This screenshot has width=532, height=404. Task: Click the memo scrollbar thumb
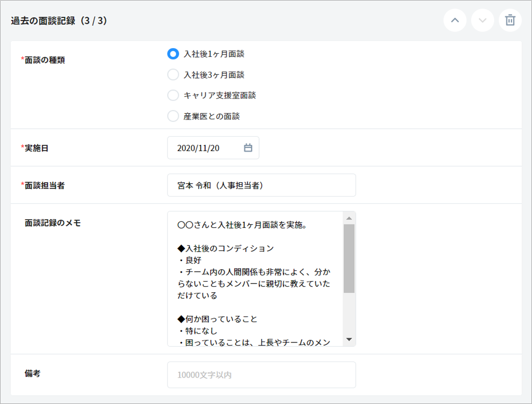(349, 259)
